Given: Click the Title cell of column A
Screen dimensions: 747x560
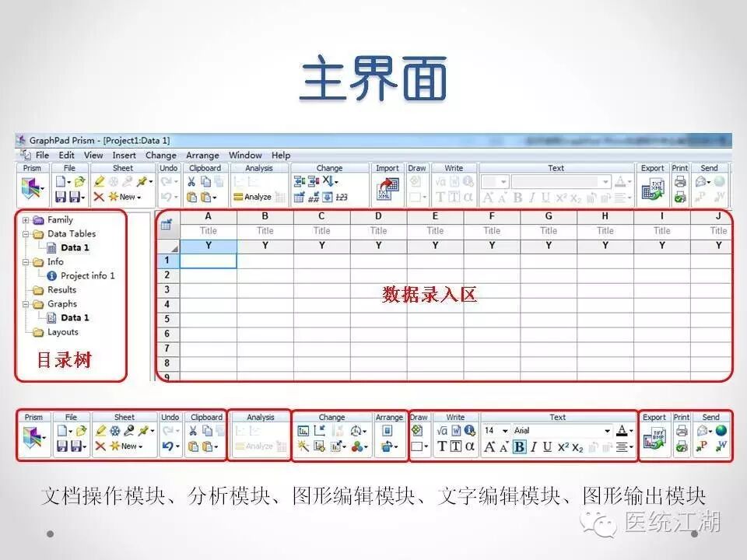Looking at the screenshot, I should coord(209,230).
